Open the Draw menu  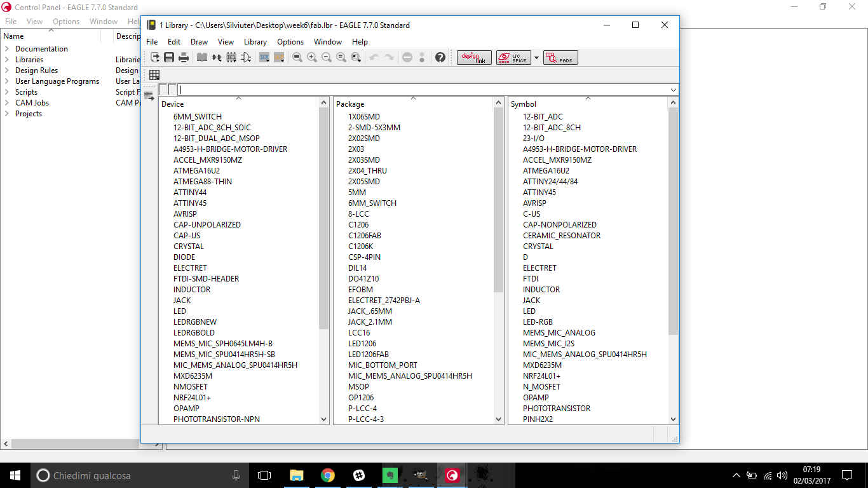[199, 42]
